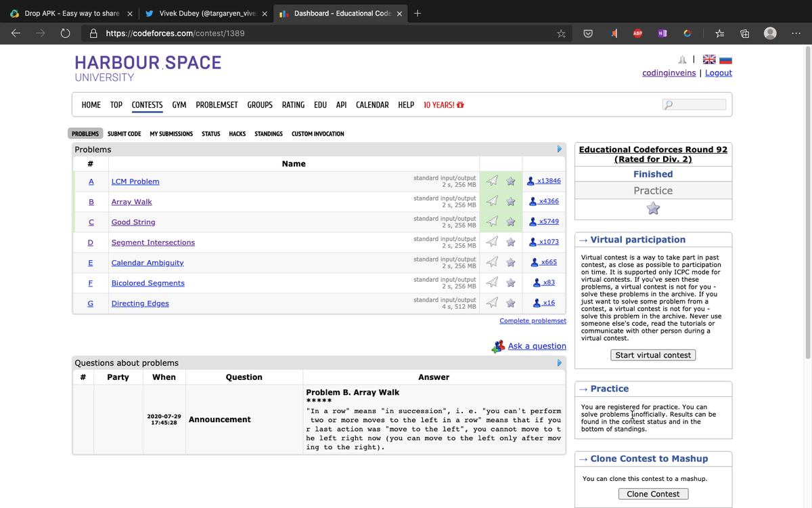Log out via Logout link
812x508 pixels.
(719, 73)
